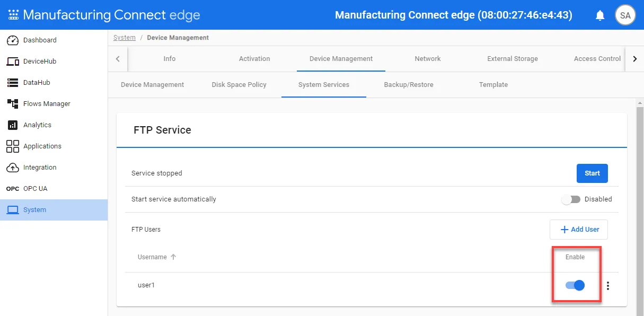This screenshot has width=644, height=316.
Task: Select the top Device Management tab
Action: pyautogui.click(x=341, y=59)
